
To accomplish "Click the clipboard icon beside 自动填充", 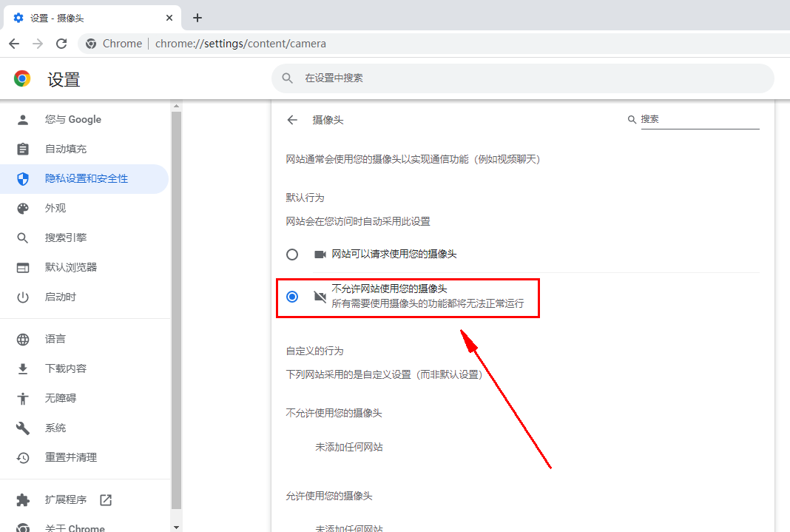I will pos(23,149).
